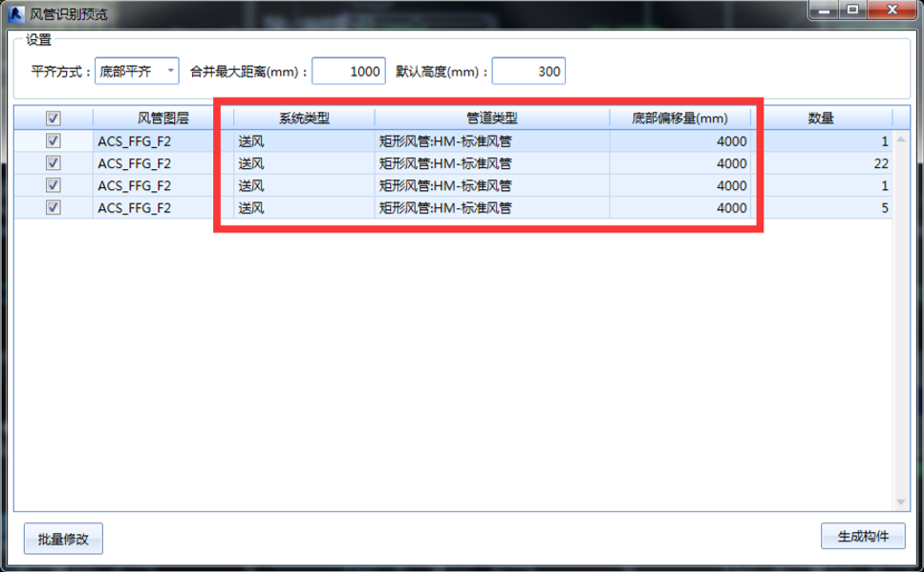Click the 管道类型 column header
The image size is (924, 572).
pyautogui.click(x=492, y=118)
